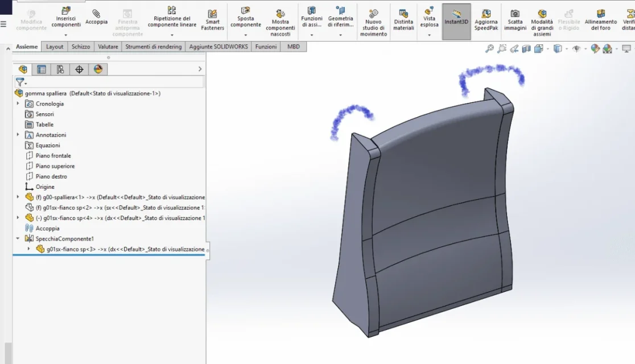Open Vista esplosa dropdown arrow

pos(429,35)
